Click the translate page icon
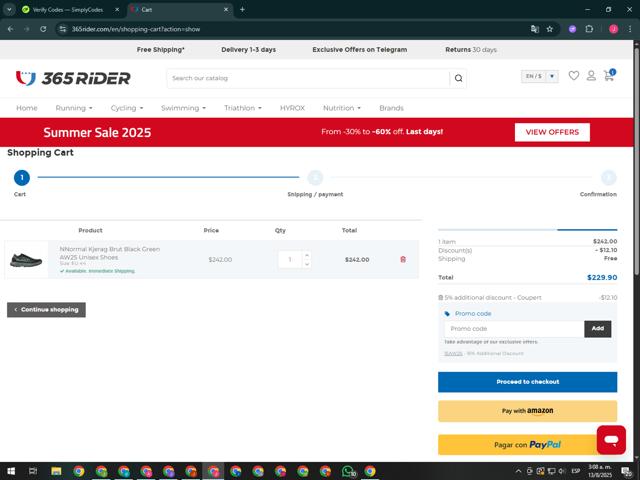Screen dimensions: 640x480 [x=534, y=29]
